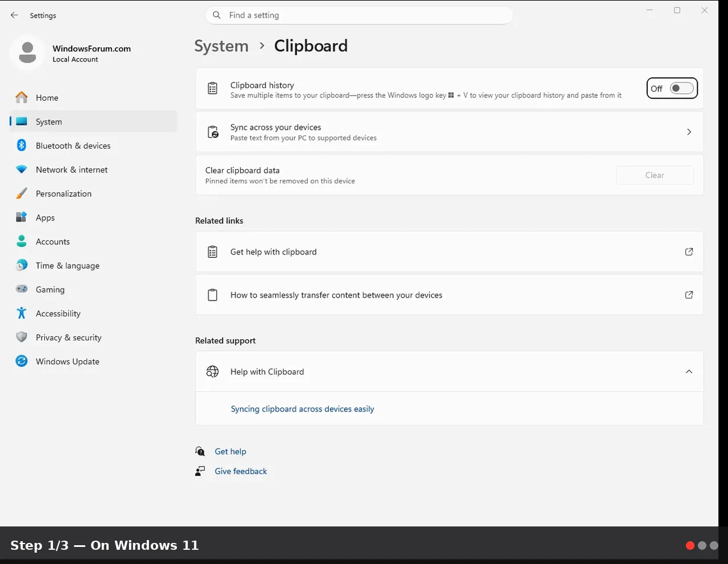Click the search magnifier icon
Image resolution: width=728 pixels, height=564 pixels.
click(x=217, y=15)
